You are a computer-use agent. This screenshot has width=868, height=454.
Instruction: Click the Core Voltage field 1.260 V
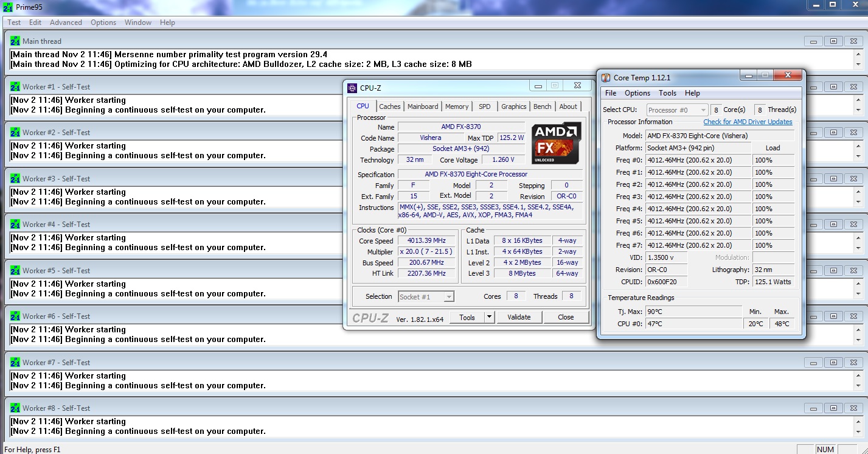pyautogui.click(x=503, y=160)
